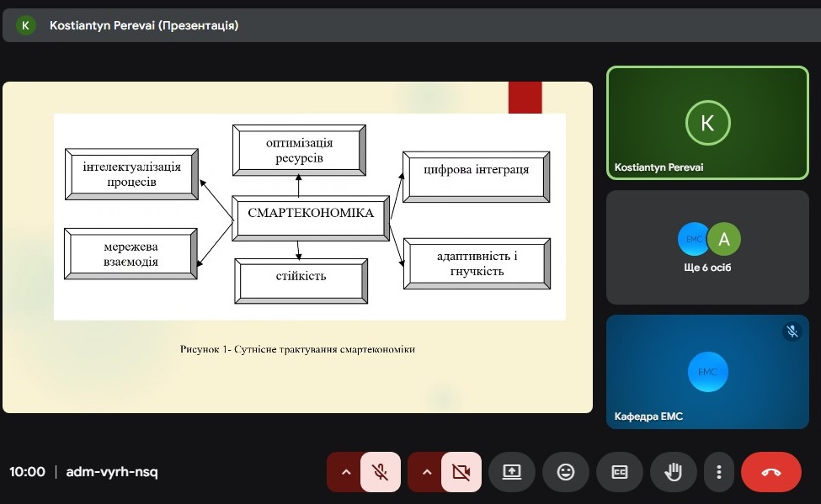Select Kostiantyn Perevai participant tile
Screen dimensions: 821x504
coord(707,123)
